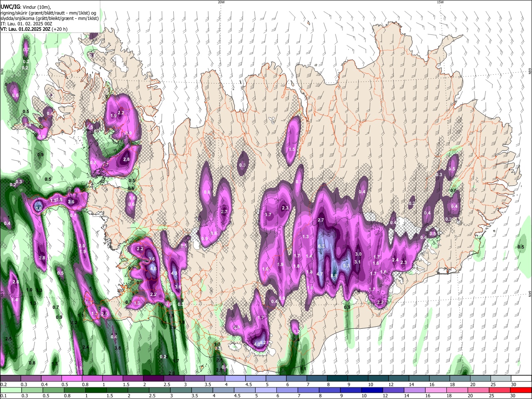
Task: Select the '2.0' precipitation value on the map
Action: [82, 246]
